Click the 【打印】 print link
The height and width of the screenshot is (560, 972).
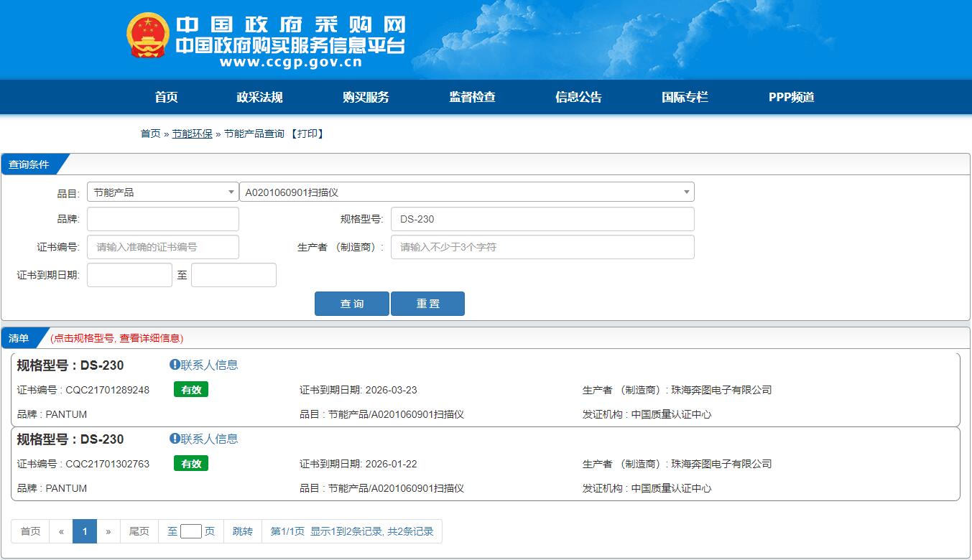pyautogui.click(x=307, y=134)
